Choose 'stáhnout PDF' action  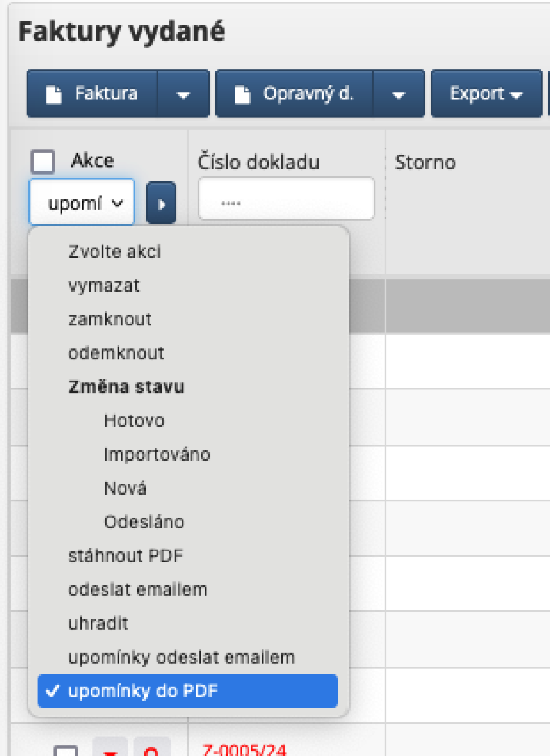(125, 556)
